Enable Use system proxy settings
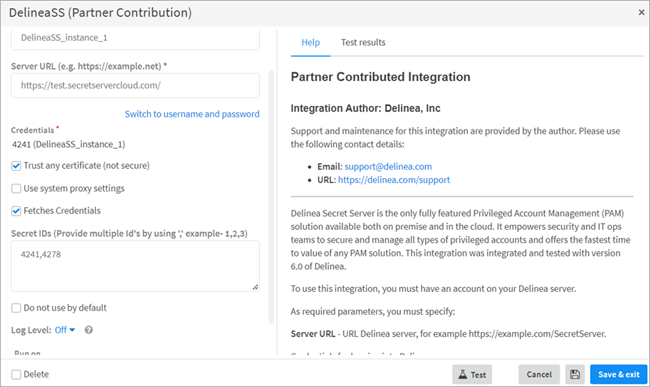The image size is (650, 387). pos(16,189)
